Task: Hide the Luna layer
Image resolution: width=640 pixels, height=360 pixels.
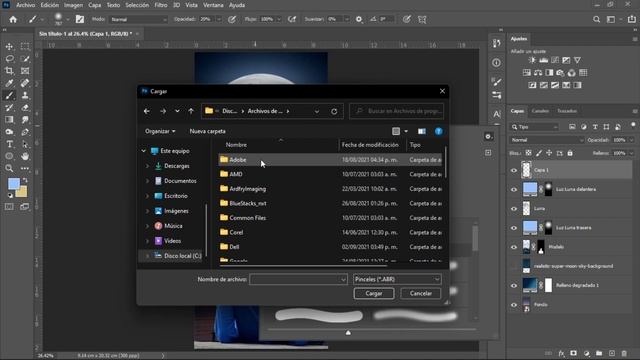Action: pos(514,209)
